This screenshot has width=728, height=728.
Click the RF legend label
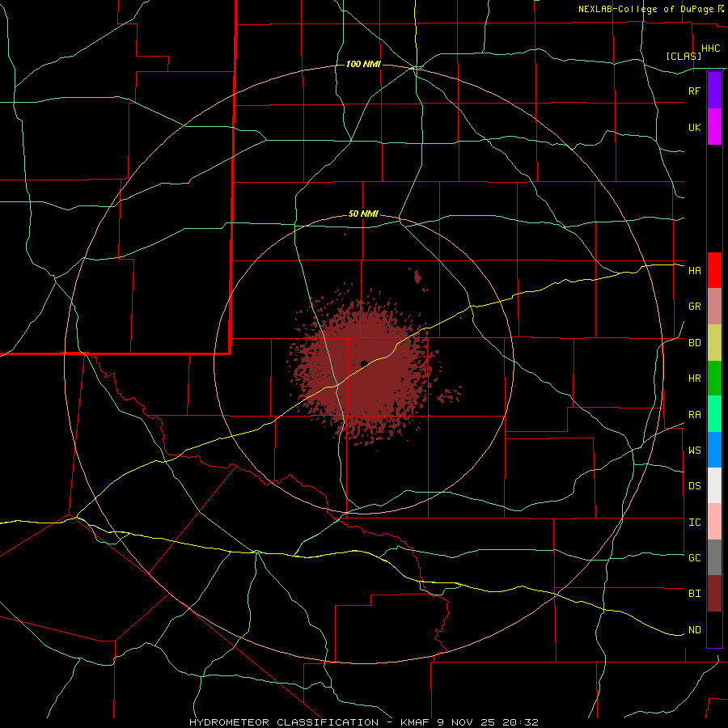pyautogui.click(x=694, y=91)
